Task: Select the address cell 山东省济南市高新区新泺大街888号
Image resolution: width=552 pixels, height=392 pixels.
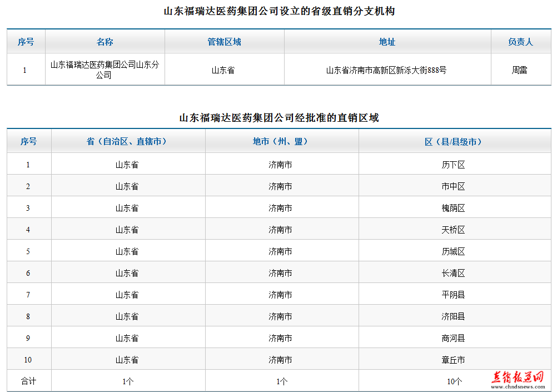Action: click(x=386, y=70)
